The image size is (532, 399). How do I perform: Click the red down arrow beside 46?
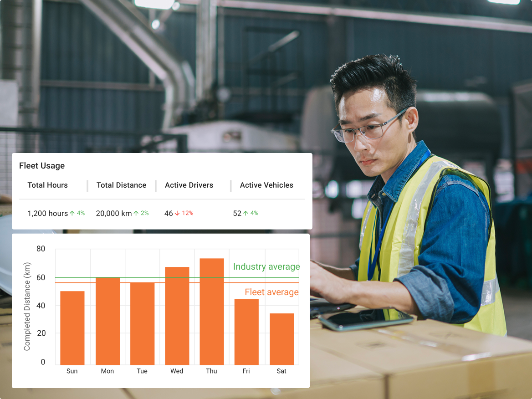177,213
